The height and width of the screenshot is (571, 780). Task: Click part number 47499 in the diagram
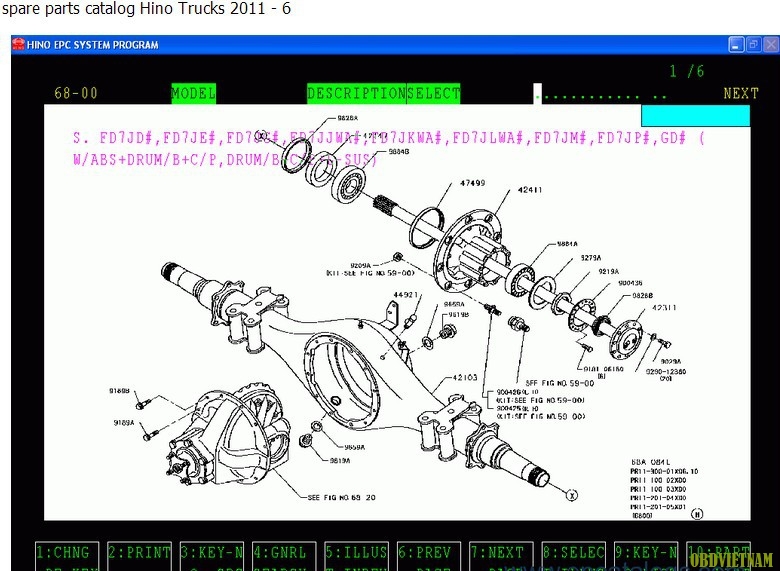[x=473, y=183]
